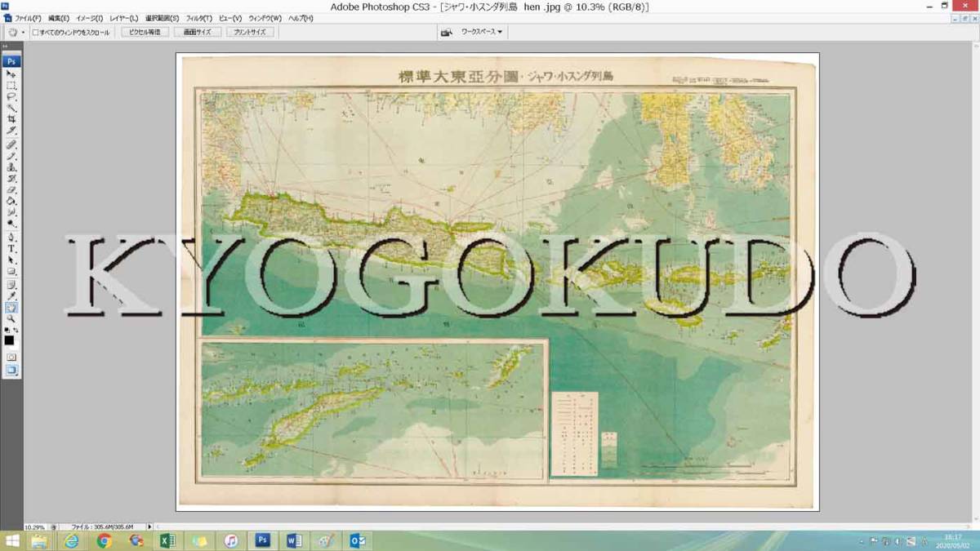Select the Rectangular Marquee tool
This screenshot has width=980, height=551.
click(11, 85)
